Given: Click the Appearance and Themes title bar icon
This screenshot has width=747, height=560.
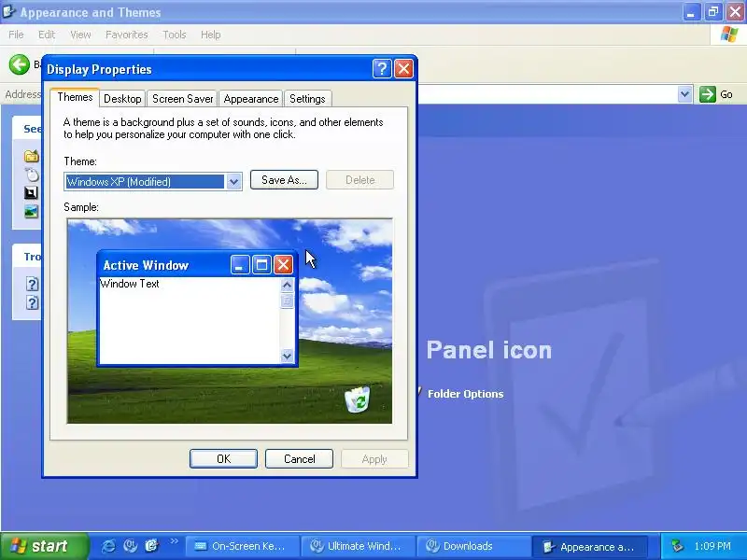Looking at the screenshot, I should coord(8,12).
